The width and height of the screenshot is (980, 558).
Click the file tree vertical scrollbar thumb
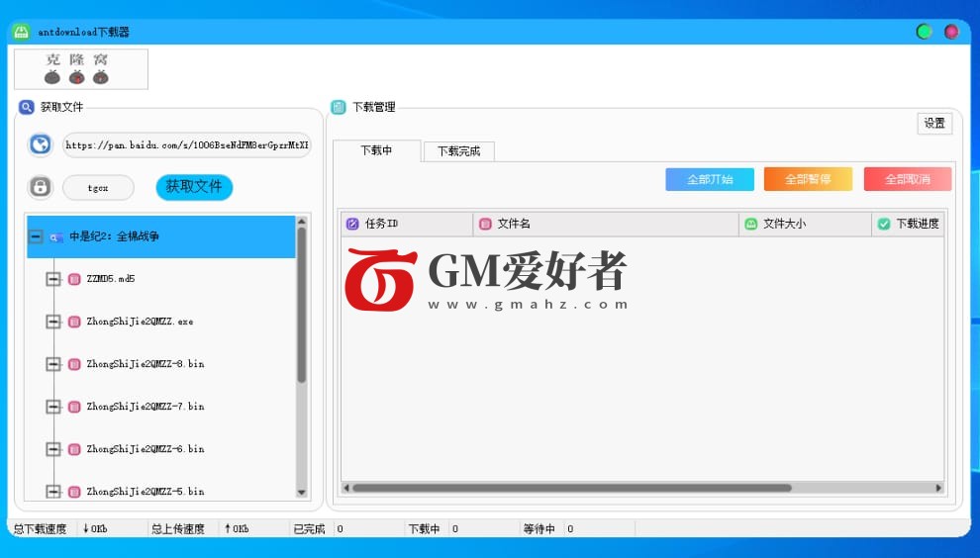coord(302,305)
